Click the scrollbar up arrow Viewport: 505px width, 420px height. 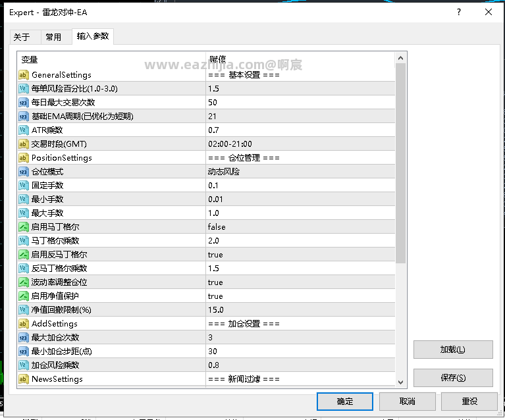(401, 58)
